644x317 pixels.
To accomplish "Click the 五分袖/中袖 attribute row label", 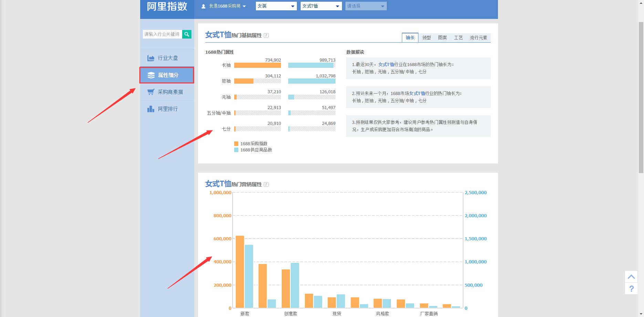I will click(x=219, y=113).
